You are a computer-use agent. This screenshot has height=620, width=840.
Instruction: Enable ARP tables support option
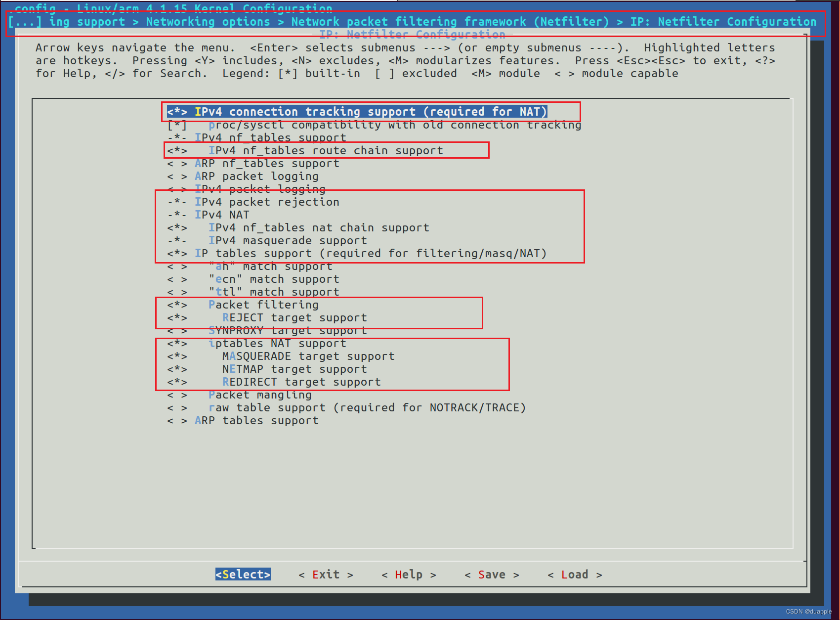point(243,420)
